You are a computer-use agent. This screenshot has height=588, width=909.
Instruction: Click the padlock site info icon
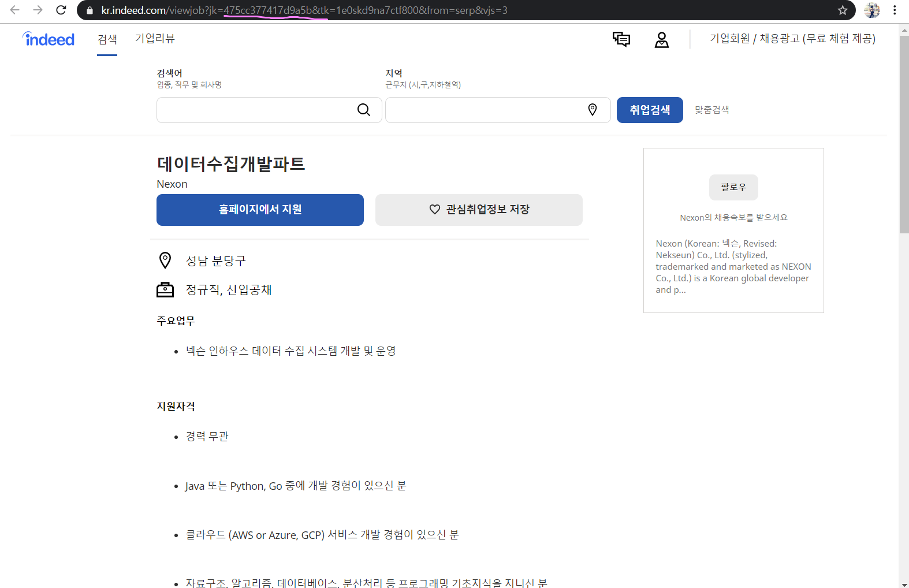point(90,10)
